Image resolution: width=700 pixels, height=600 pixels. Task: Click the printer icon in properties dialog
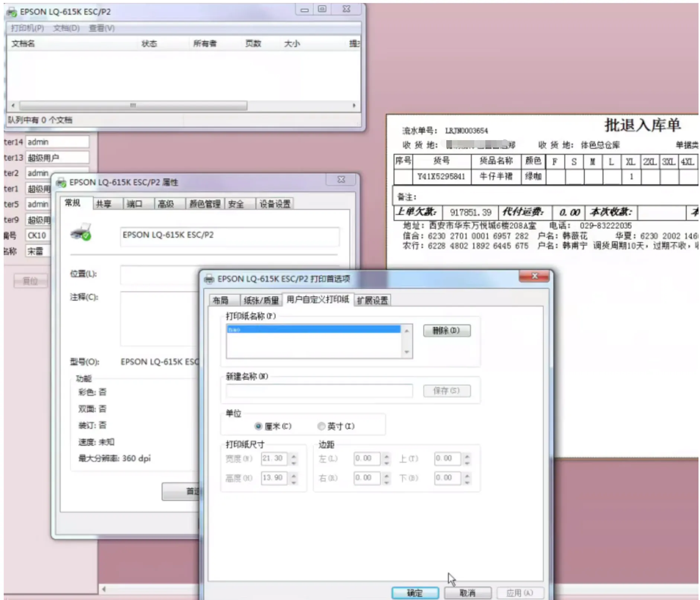click(x=81, y=232)
